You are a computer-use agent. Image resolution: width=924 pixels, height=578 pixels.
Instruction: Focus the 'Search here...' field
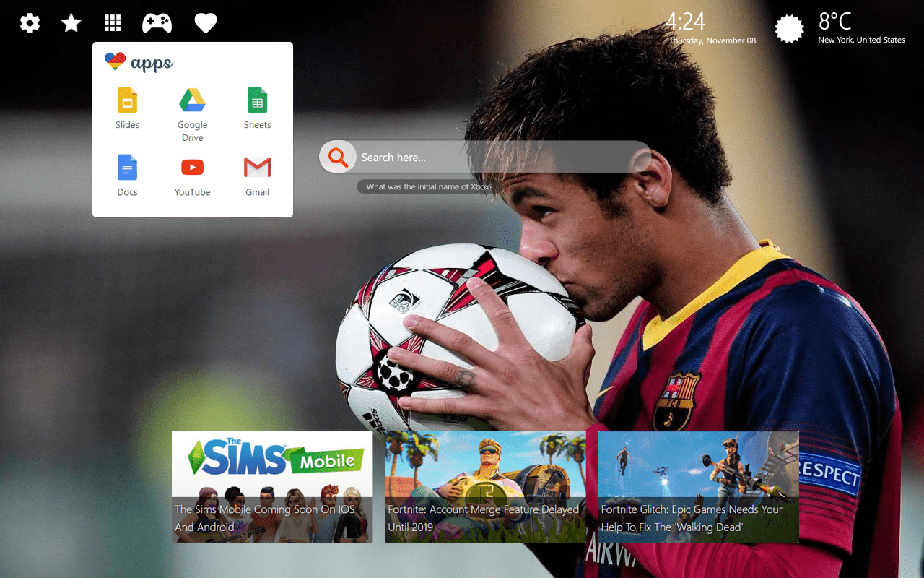coord(485,157)
